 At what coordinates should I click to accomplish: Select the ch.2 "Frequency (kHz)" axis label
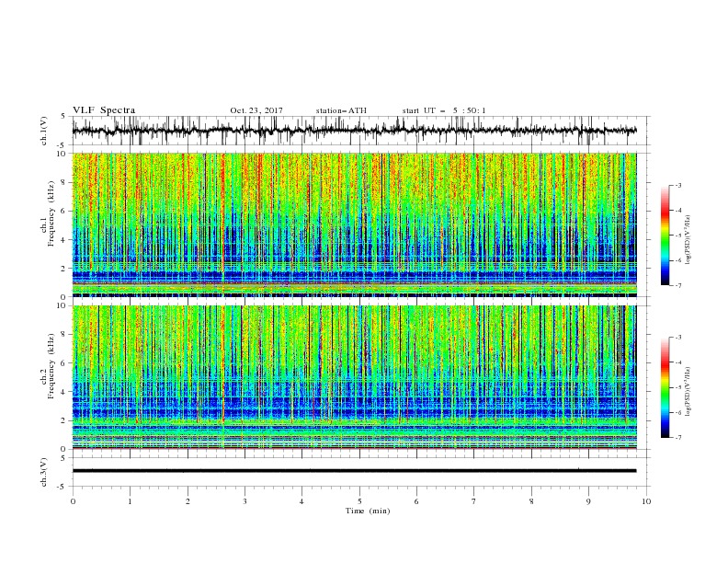(51, 366)
